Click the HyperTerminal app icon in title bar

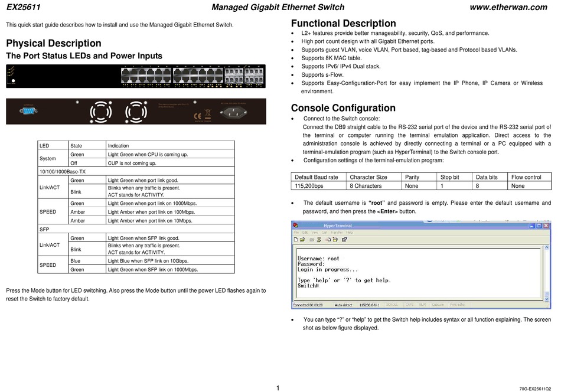pyautogui.click(x=295, y=226)
